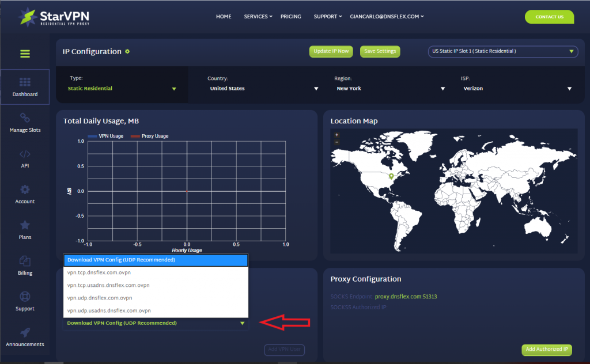Open the US Static IP Slot 1 selector

[502, 51]
